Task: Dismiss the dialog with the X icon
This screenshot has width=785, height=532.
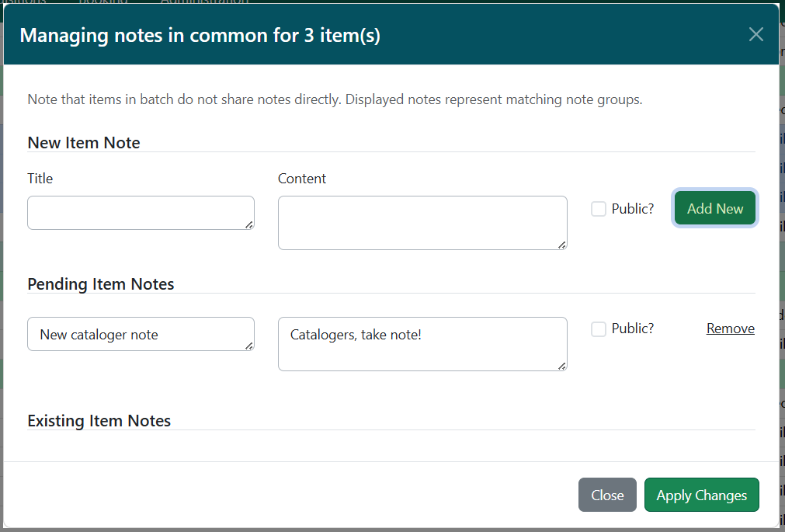Action: pos(755,34)
